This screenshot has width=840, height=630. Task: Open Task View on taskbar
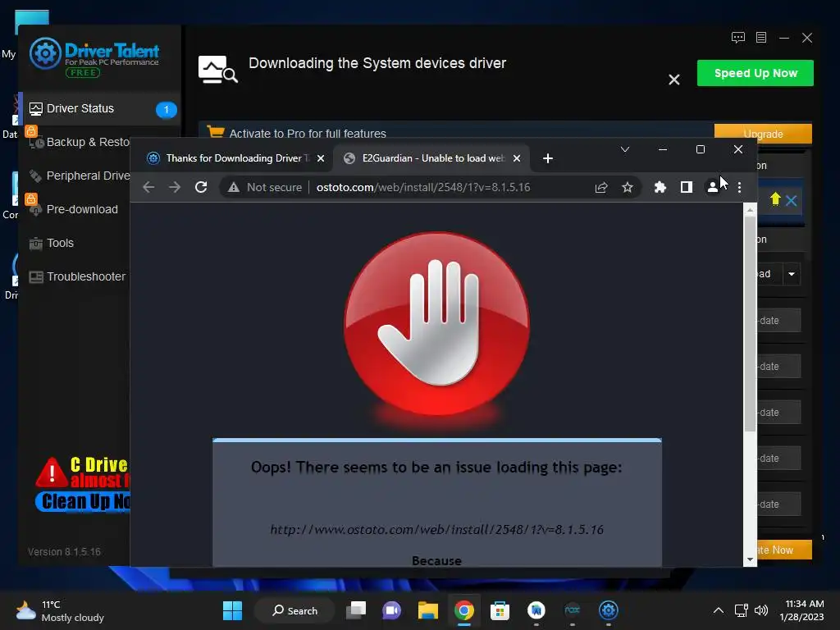356,610
